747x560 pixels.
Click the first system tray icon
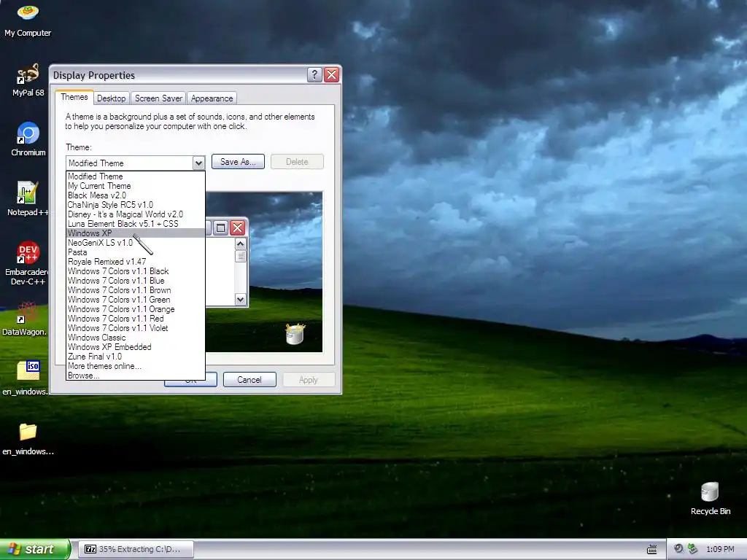click(678, 549)
